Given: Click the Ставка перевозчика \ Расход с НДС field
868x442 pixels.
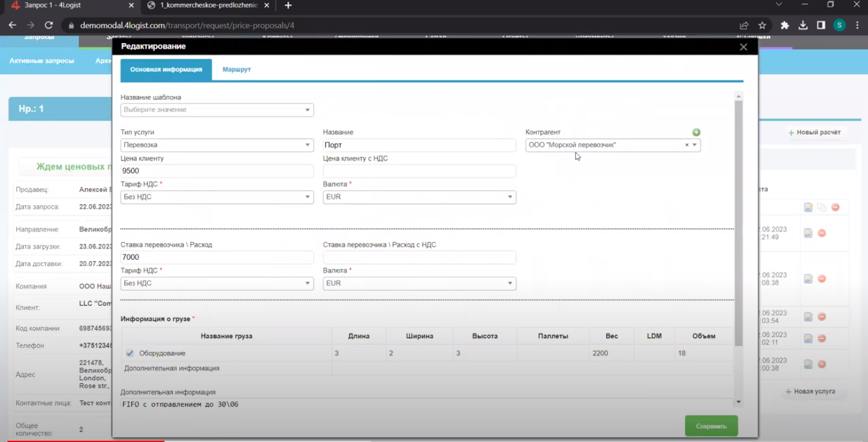Looking at the screenshot, I should 419,257.
